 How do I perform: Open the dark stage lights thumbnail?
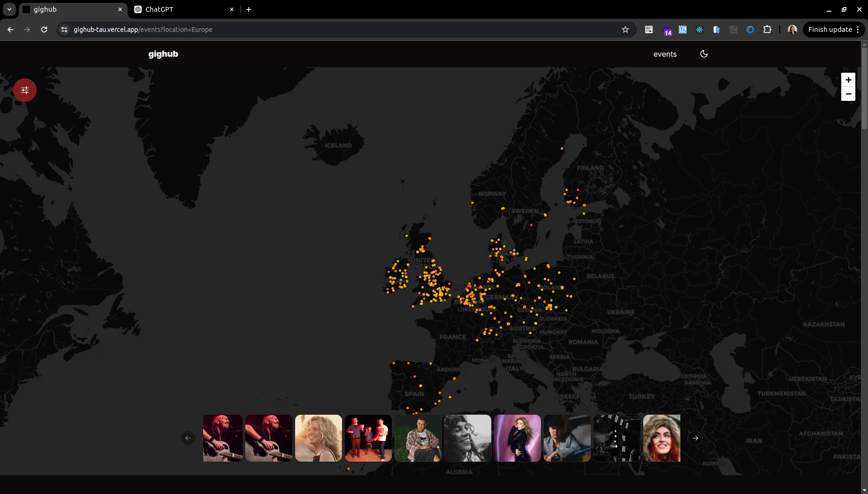tap(617, 438)
